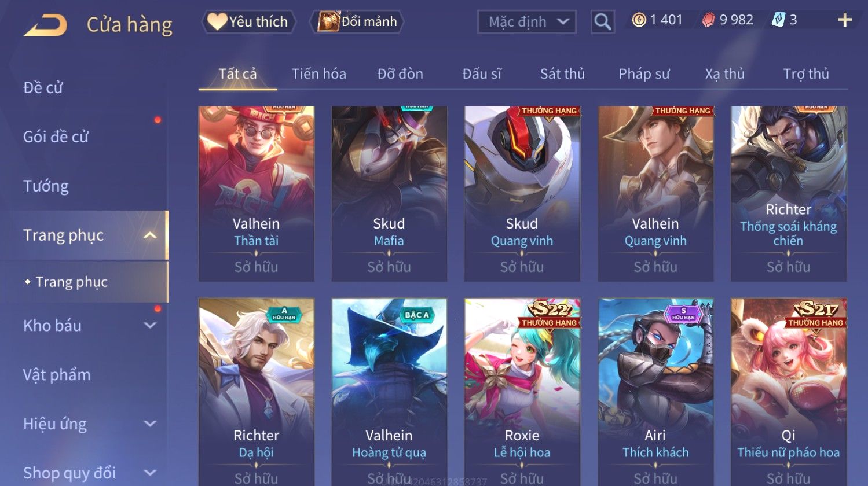Switch to the Sát thủ tab
Image resolution: width=868 pixels, height=486 pixels.
point(562,74)
